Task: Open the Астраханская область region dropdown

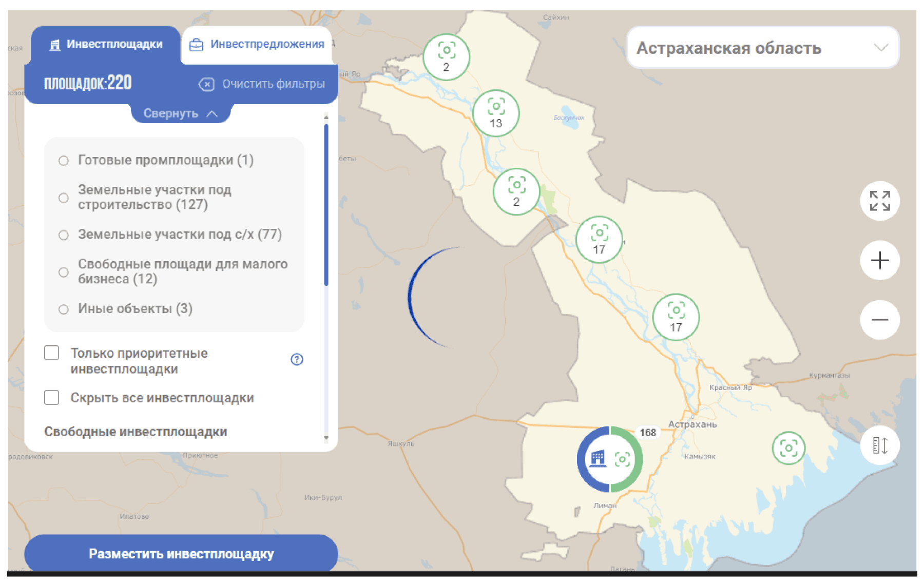Action: 763,48
